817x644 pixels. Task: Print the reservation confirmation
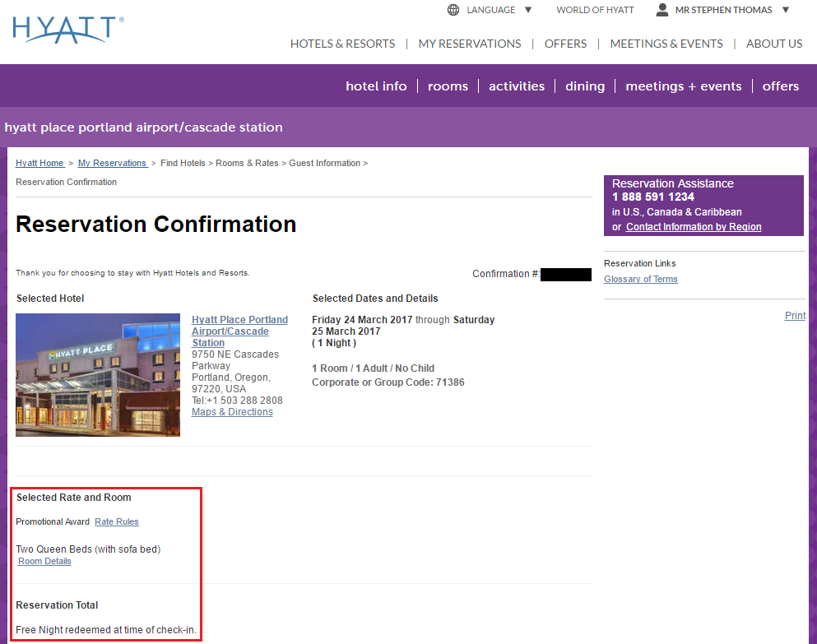click(x=795, y=316)
